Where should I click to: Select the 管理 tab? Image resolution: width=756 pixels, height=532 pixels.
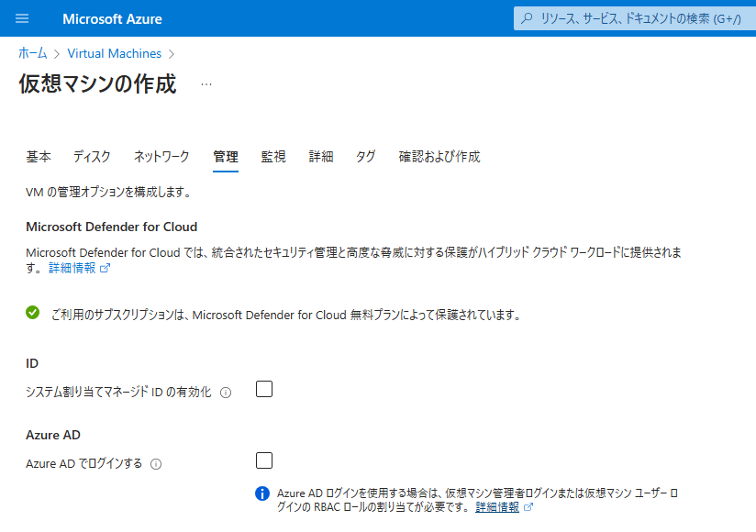click(226, 157)
